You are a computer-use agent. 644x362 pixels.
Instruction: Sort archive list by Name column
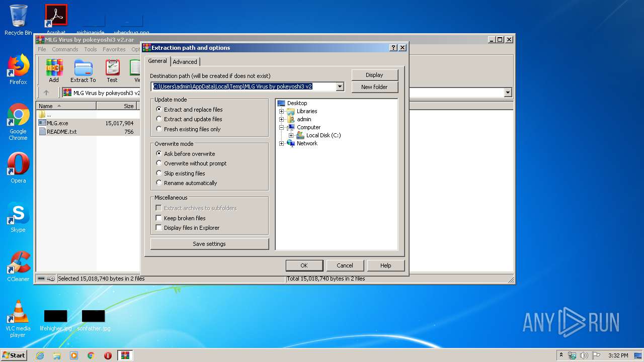[x=66, y=106]
